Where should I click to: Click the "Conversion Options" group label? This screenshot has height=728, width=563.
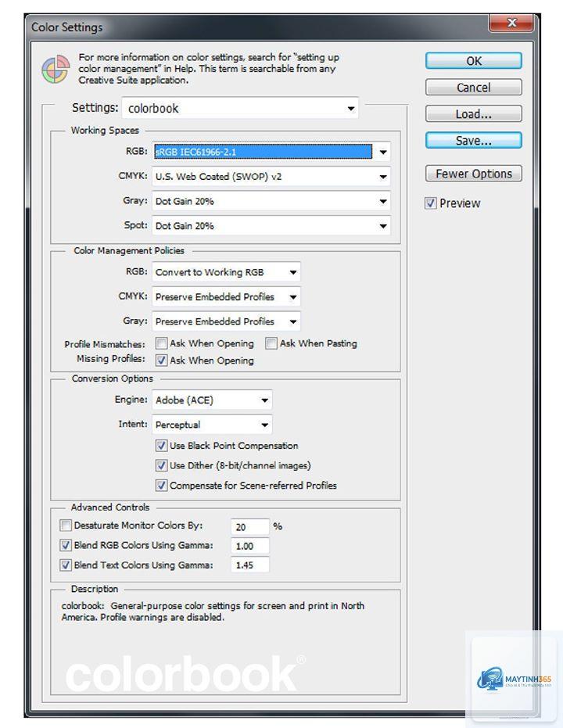[113, 378]
